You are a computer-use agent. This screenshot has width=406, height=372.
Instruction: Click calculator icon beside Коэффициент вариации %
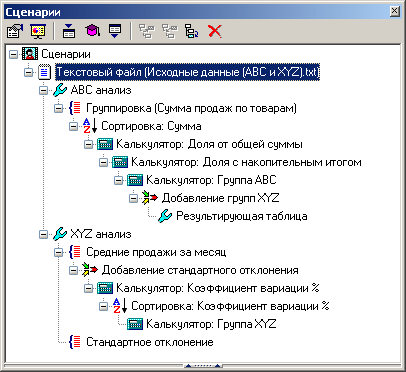[x=105, y=288]
